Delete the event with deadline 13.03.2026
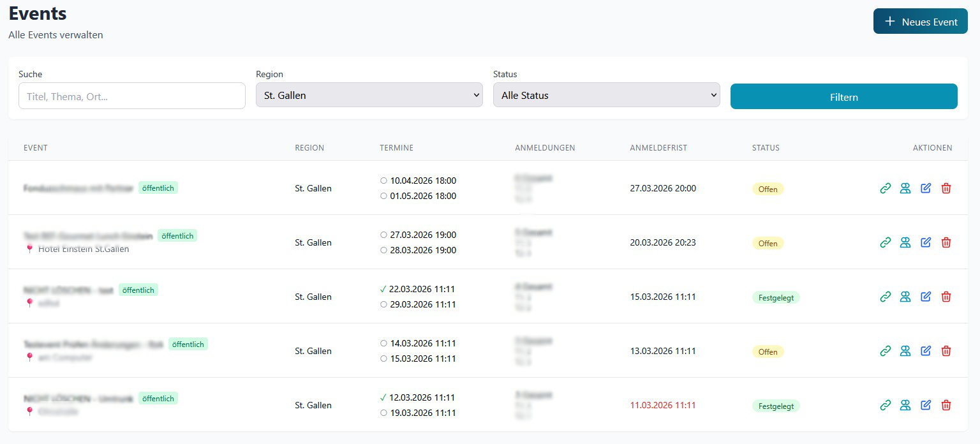Screen dimensions: 980x444 coord(946,351)
